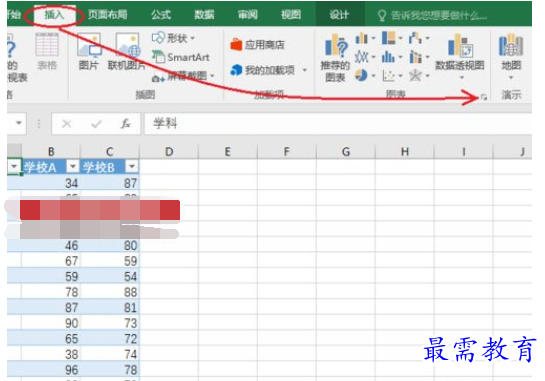Select the cell with value 67

(x=51, y=261)
